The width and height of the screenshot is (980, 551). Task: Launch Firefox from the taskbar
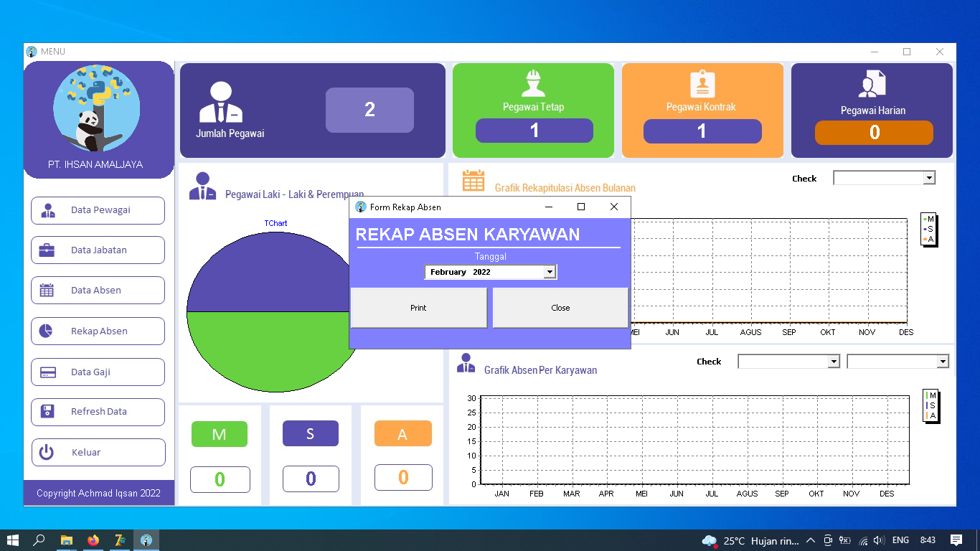93,540
